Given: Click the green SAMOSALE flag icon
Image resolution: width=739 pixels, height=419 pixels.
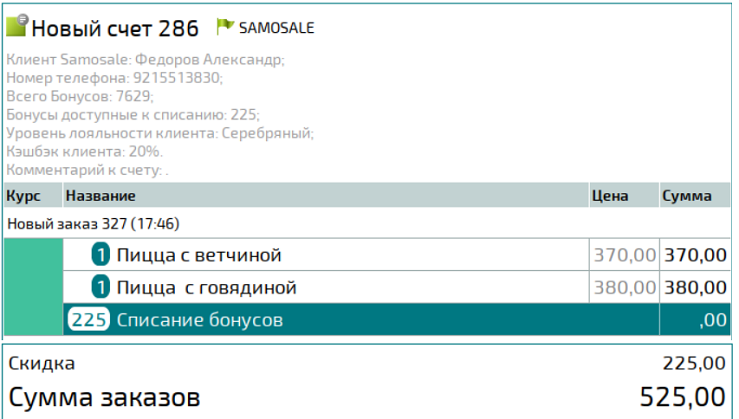Looking at the screenshot, I should click(224, 27).
